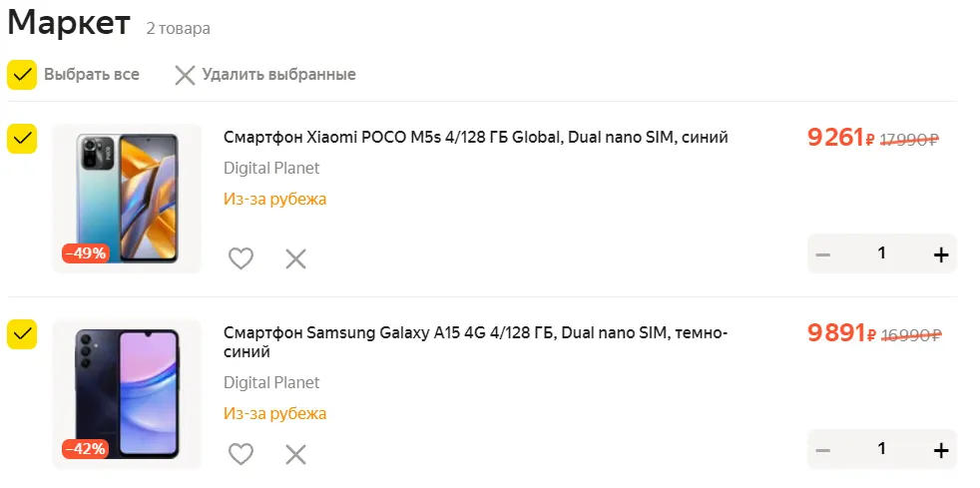Open Digital Planet seller for Xiaomi
Screen dimensions: 980x488
coord(271,168)
